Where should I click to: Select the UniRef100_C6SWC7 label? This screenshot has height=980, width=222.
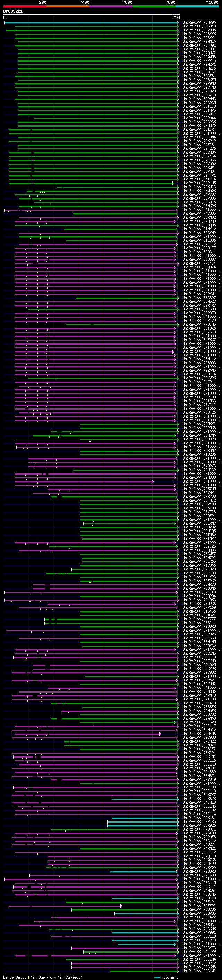[199, 114]
